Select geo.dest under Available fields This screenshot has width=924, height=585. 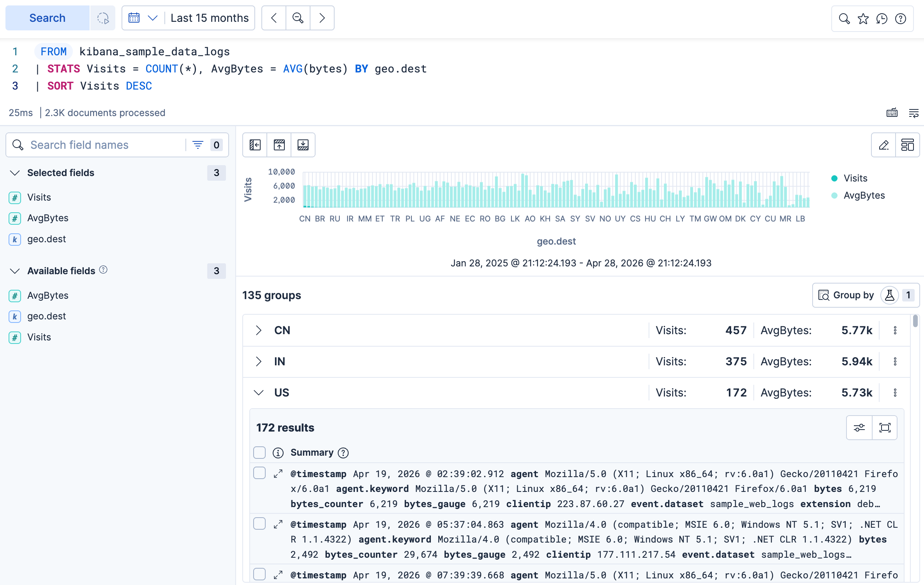tap(46, 316)
